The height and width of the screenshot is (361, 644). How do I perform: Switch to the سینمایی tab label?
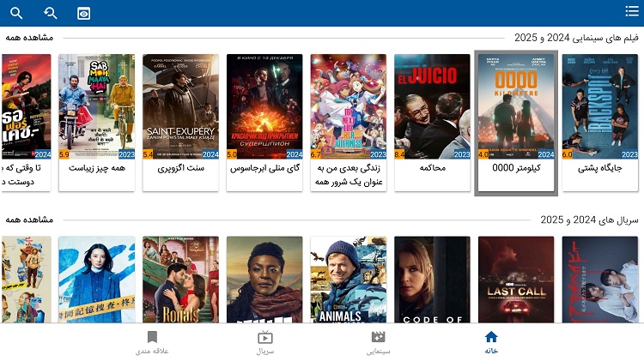pyautogui.click(x=378, y=352)
